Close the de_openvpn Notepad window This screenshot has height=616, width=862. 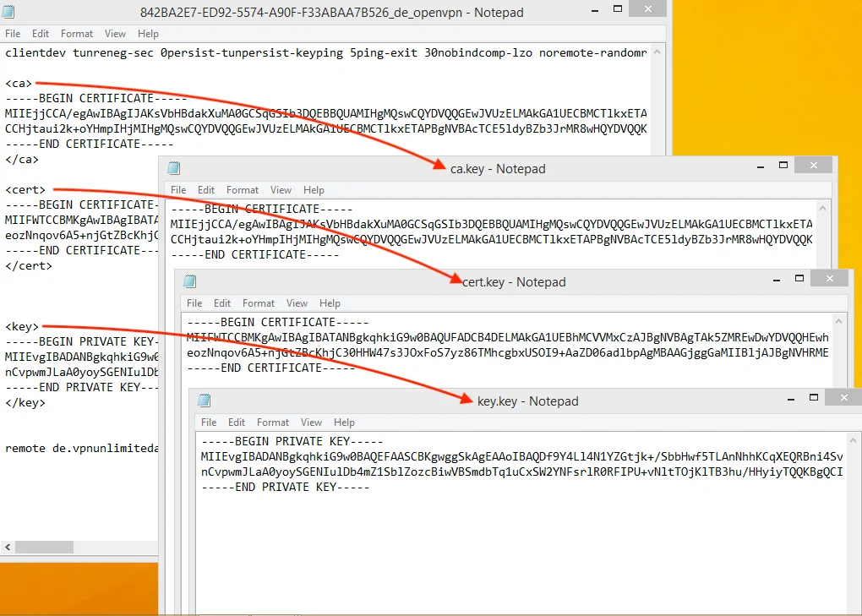point(647,8)
